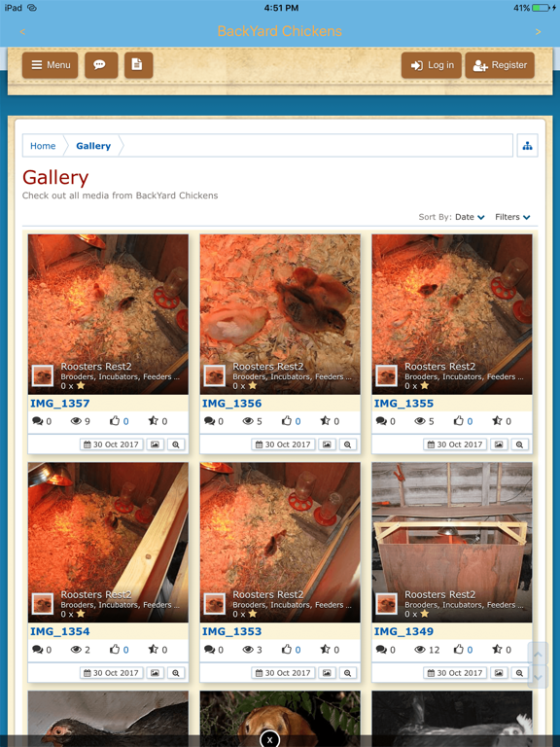Open Brooders, Incubators, Feeders category on IMG_1355 card
This screenshot has width=560, height=747.
(x=464, y=376)
